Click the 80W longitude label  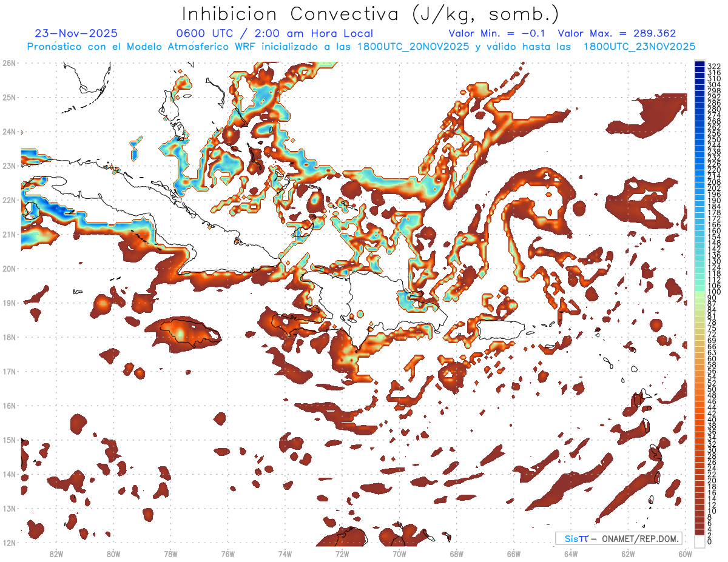113,554
